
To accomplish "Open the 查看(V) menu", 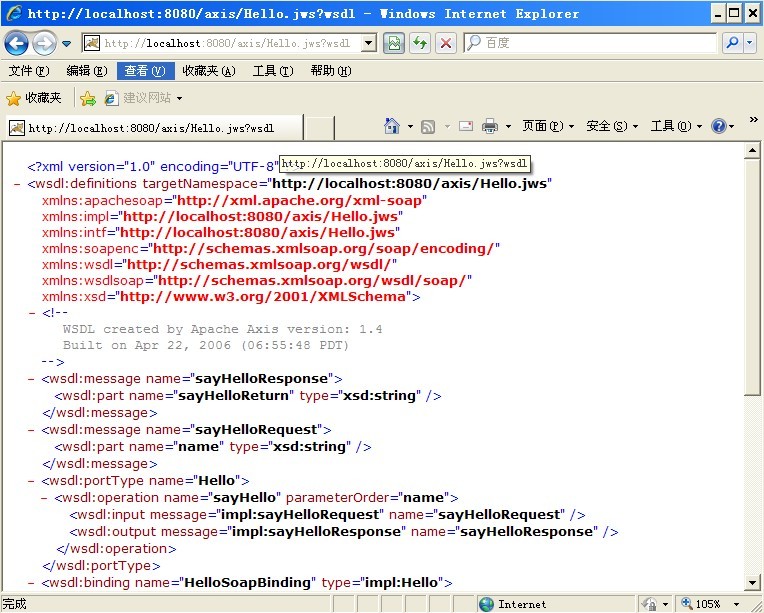I will 145,71.
